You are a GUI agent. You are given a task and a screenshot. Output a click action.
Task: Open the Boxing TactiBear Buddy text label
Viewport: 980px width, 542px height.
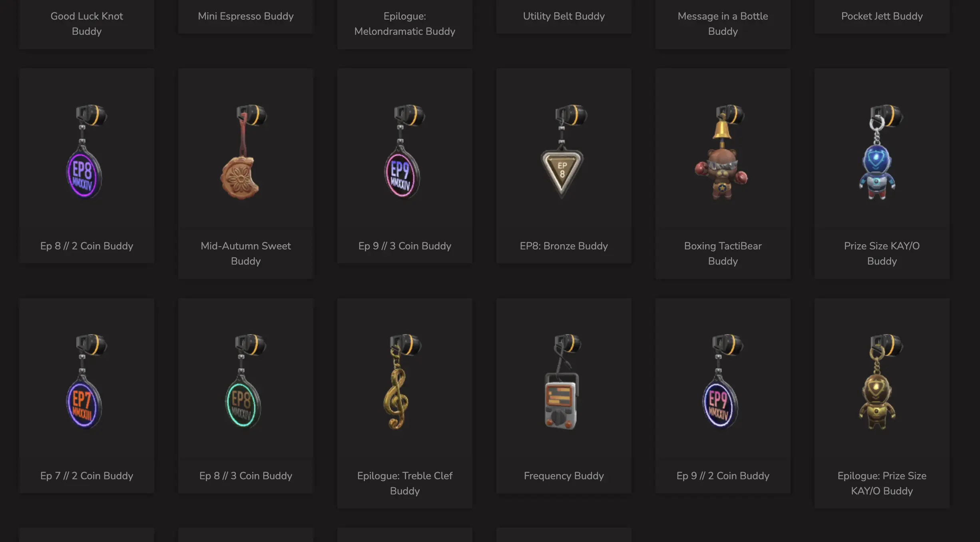point(723,253)
